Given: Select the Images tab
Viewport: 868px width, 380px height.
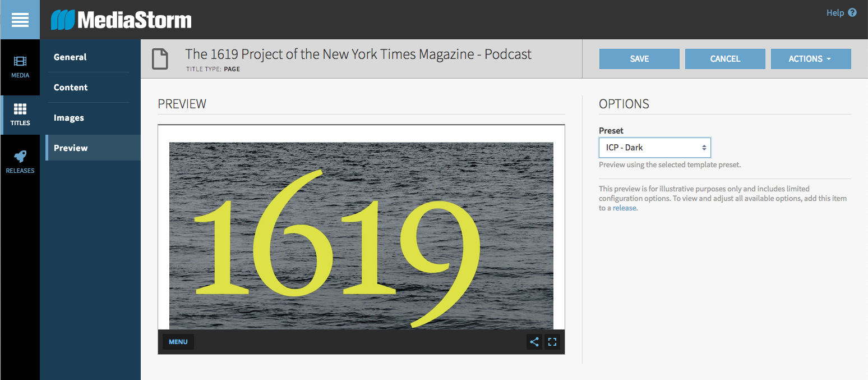Looking at the screenshot, I should 69,118.
